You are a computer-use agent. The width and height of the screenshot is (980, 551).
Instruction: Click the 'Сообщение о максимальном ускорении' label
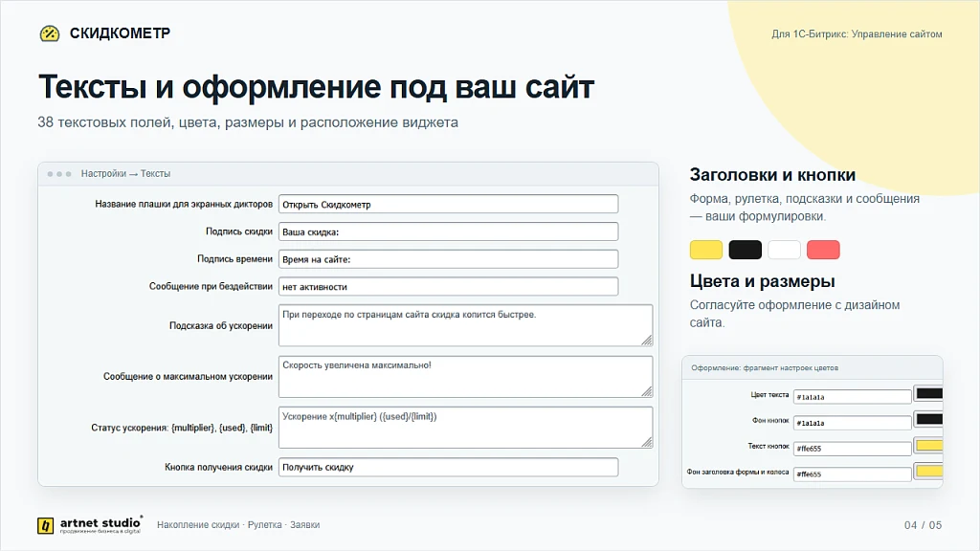(x=189, y=377)
